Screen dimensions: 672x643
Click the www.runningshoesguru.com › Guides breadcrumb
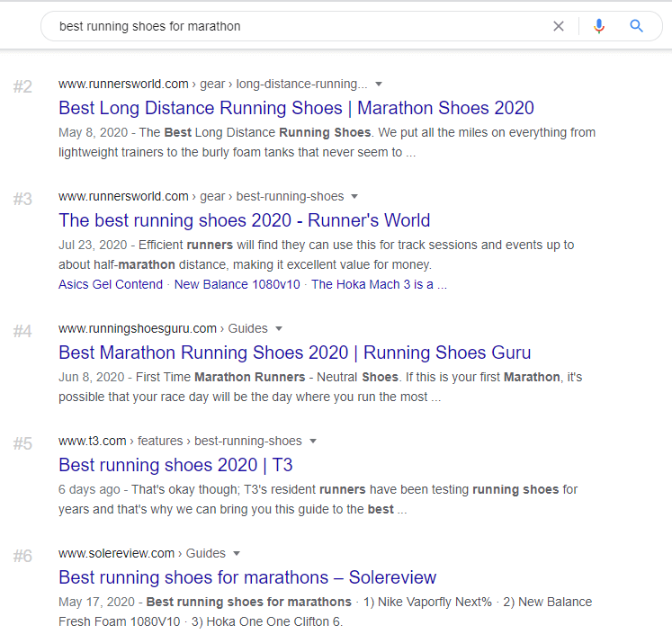(x=164, y=328)
